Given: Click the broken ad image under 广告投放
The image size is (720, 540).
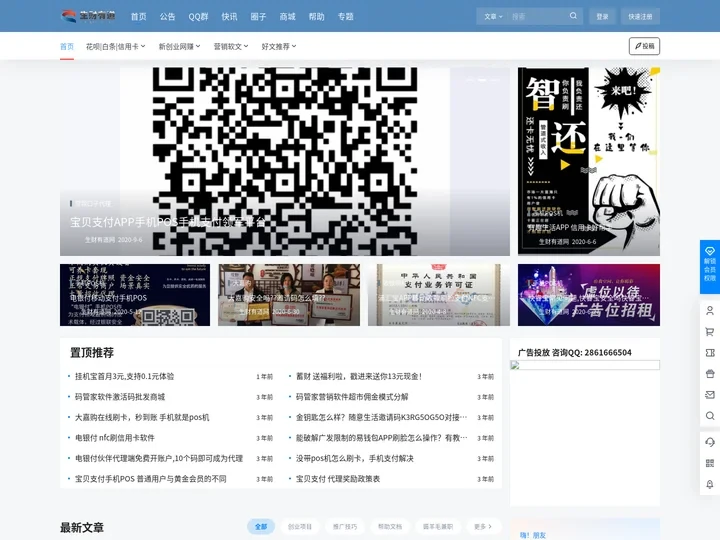Looking at the screenshot, I should click(x=585, y=365).
